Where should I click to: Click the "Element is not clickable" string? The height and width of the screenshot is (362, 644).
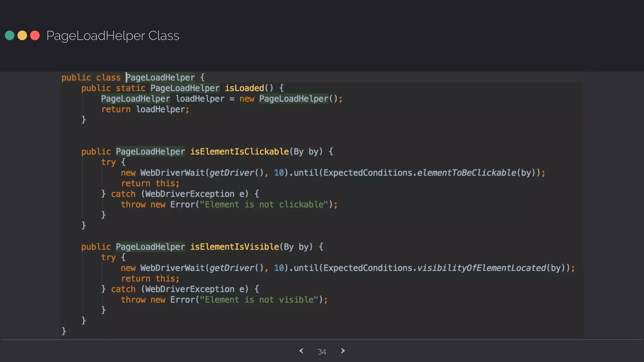(264, 205)
